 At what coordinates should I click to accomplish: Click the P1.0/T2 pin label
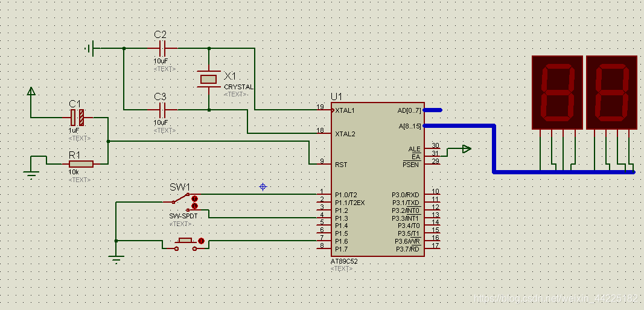click(348, 195)
